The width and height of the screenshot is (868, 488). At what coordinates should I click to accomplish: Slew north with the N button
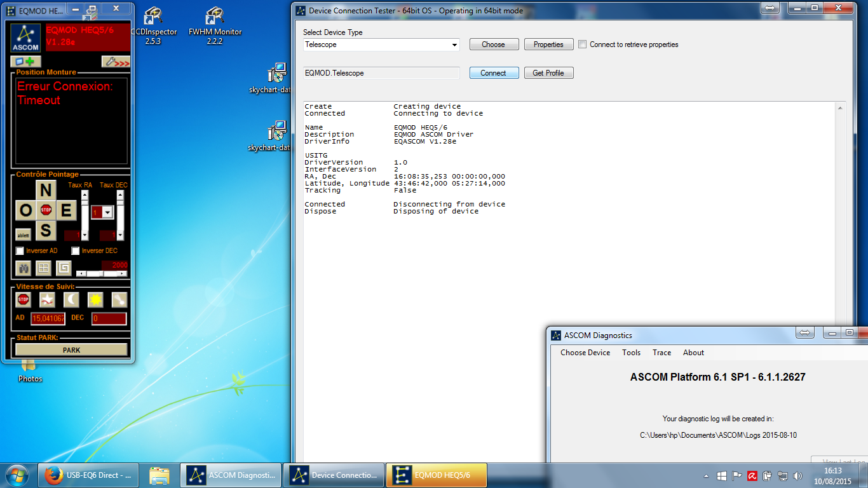click(46, 190)
